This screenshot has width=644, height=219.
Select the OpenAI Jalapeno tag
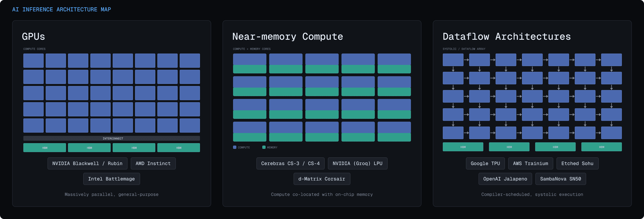(505, 179)
